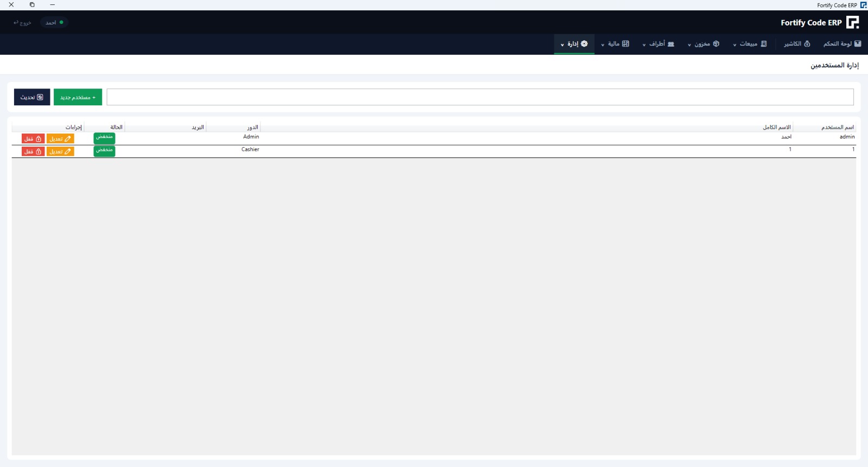Click the receipt icon beside مبيعات

pos(764,43)
